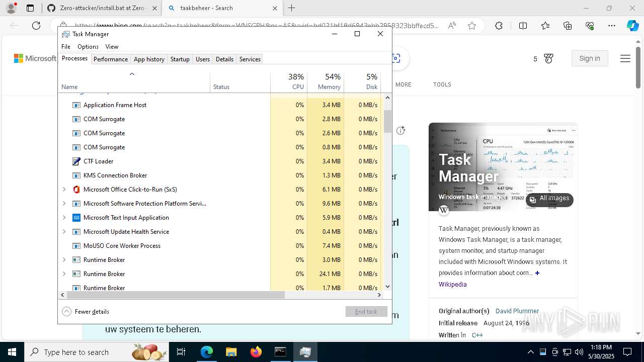Click Task Manager horizontal scrollbar thumb
This screenshot has width=644, height=362.
176,295
